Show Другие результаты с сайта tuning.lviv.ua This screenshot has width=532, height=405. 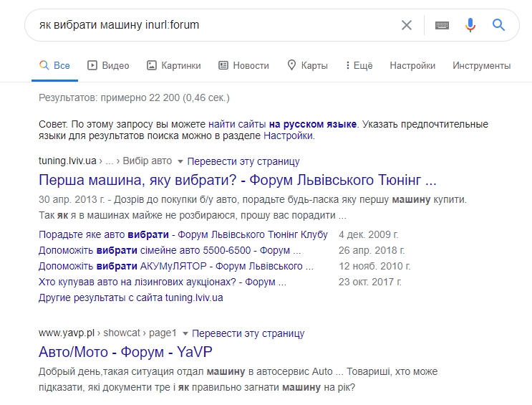pos(130,297)
